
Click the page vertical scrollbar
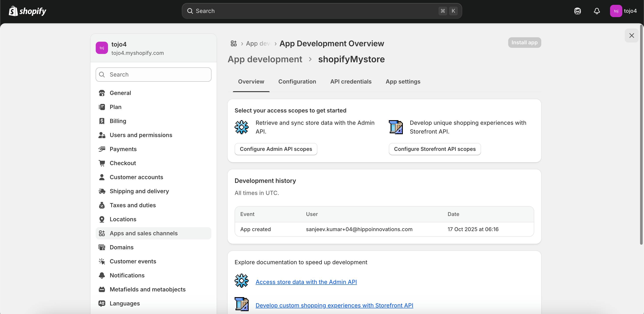click(641, 135)
